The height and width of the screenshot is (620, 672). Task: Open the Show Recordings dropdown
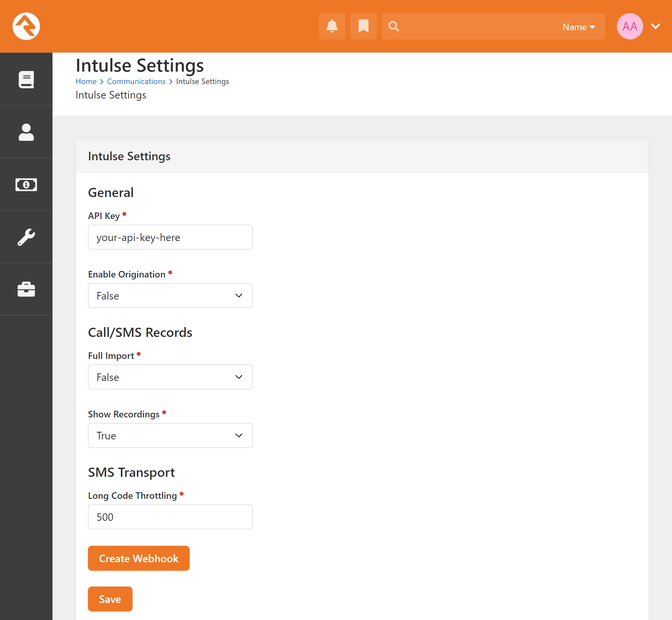pos(170,435)
